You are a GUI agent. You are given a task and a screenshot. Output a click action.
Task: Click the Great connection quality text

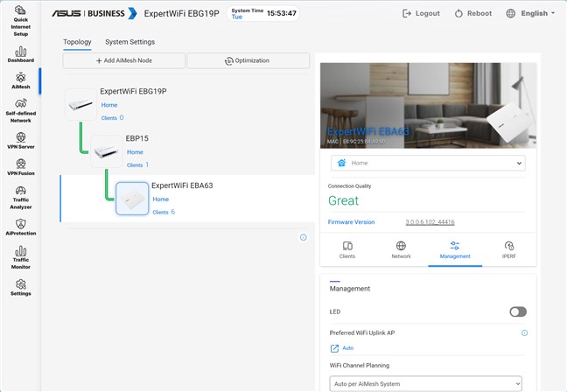[x=343, y=200]
